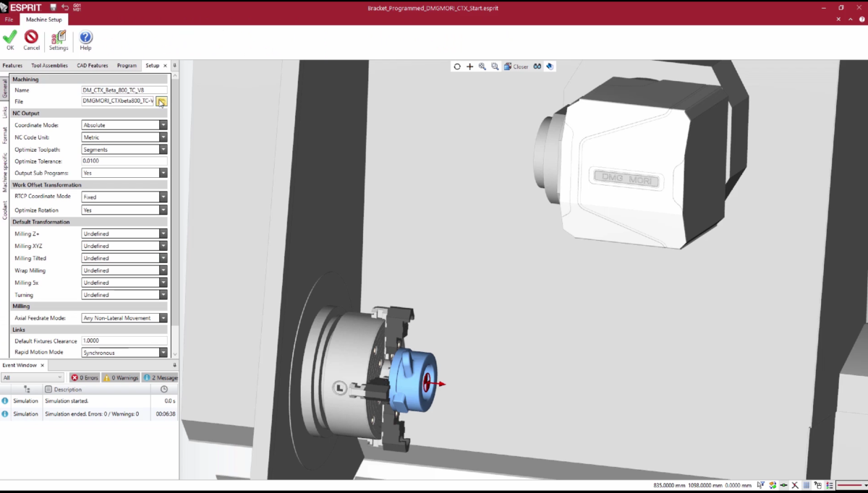Activate the zoom magnifier tool

click(x=482, y=67)
